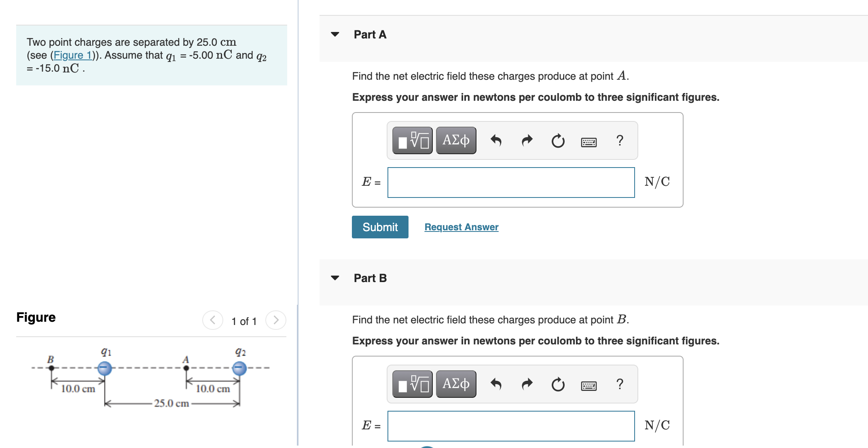This screenshot has height=448, width=868.
Task: Open the equation template tool in Part B
Action: (x=412, y=384)
